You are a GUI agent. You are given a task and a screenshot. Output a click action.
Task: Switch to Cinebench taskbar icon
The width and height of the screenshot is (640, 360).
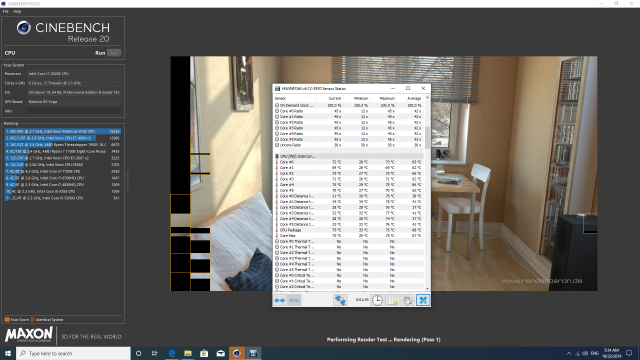click(x=237, y=353)
